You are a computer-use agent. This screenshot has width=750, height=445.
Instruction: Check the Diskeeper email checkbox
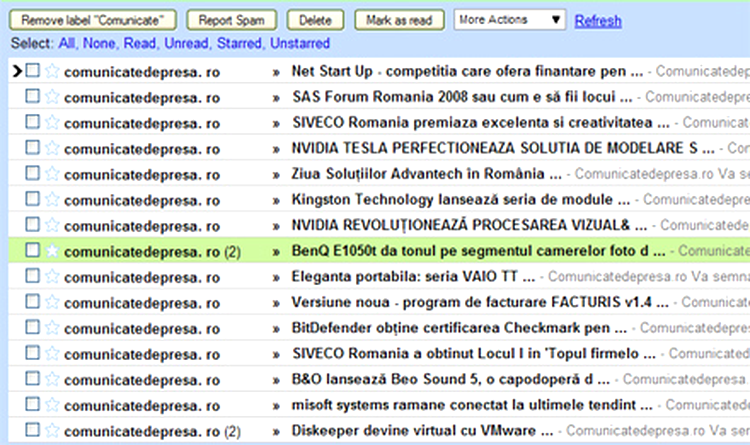click(33, 430)
